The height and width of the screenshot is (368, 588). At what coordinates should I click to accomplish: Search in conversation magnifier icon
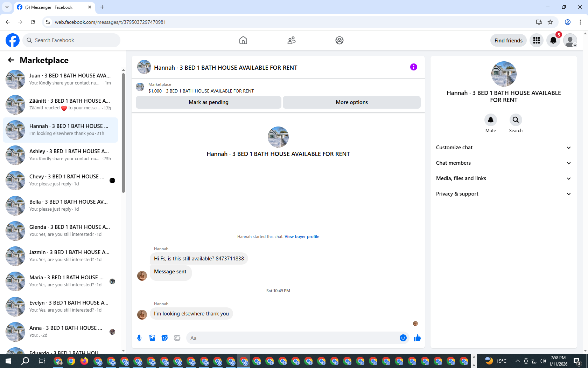pyautogui.click(x=516, y=120)
